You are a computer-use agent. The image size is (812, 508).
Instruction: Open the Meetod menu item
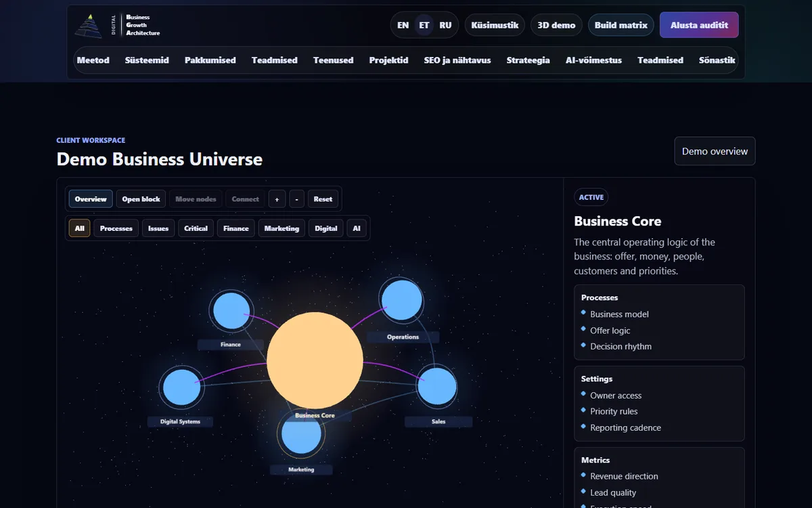click(x=93, y=60)
